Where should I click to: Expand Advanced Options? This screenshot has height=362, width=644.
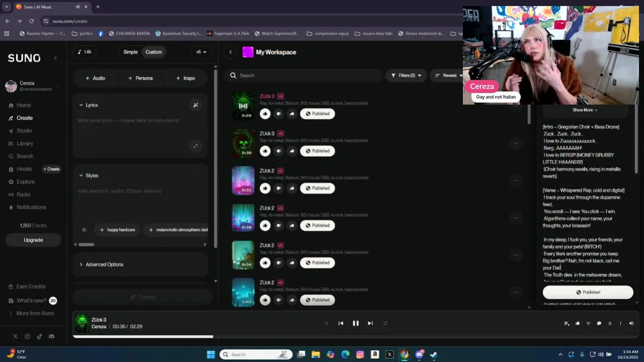101,264
